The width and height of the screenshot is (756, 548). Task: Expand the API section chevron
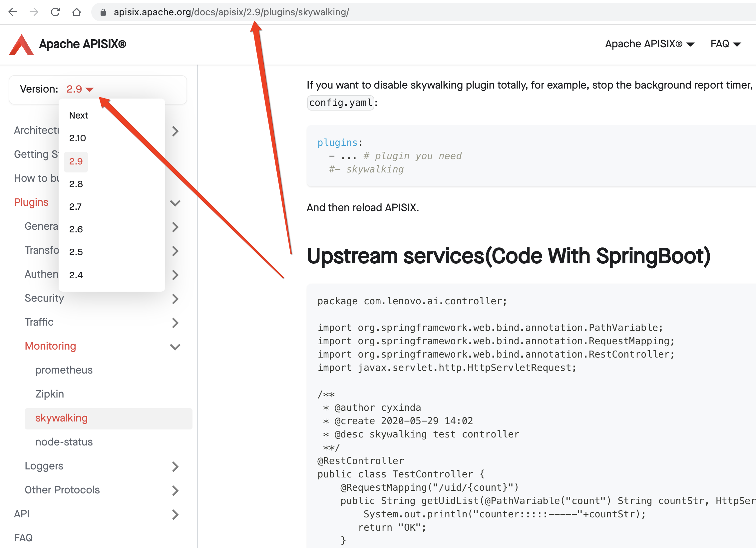tap(175, 514)
